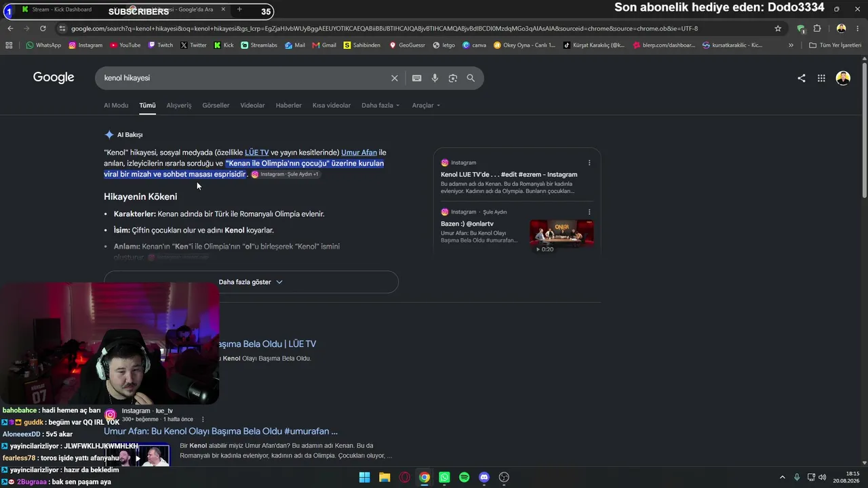Open the on-screen keyboard input tool
Screen dimensions: 868x488
[417, 78]
